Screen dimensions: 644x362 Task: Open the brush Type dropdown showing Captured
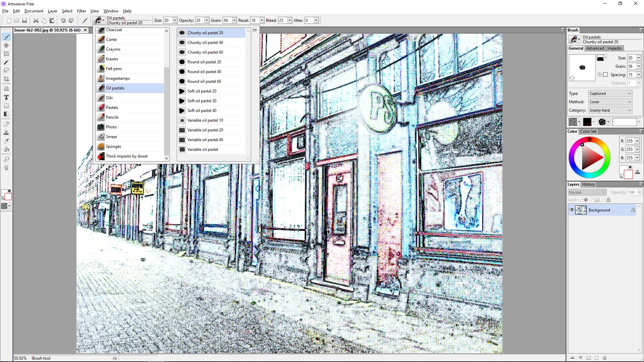pos(610,94)
